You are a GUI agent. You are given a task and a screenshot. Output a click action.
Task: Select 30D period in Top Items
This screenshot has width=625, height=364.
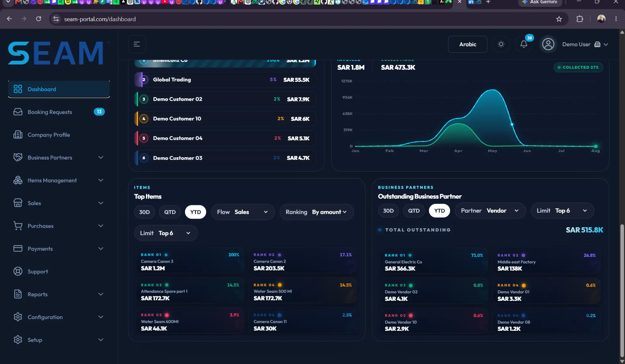(x=145, y=212)
